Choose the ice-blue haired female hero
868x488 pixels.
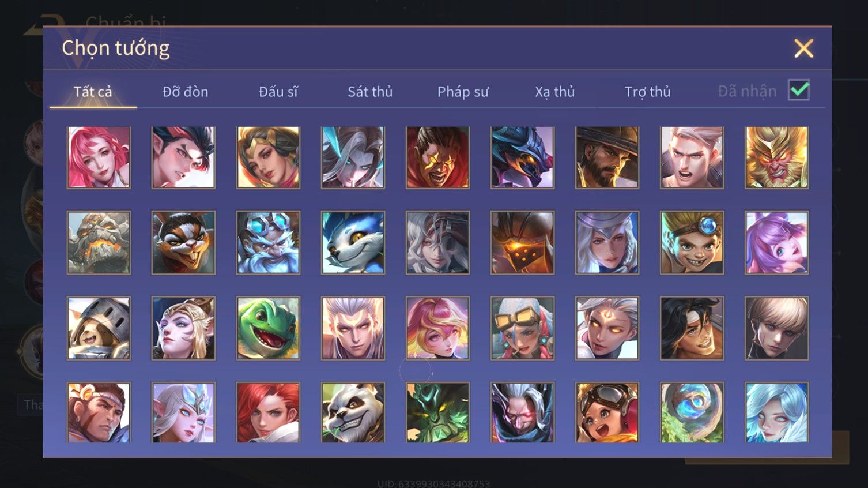(776, 412)
